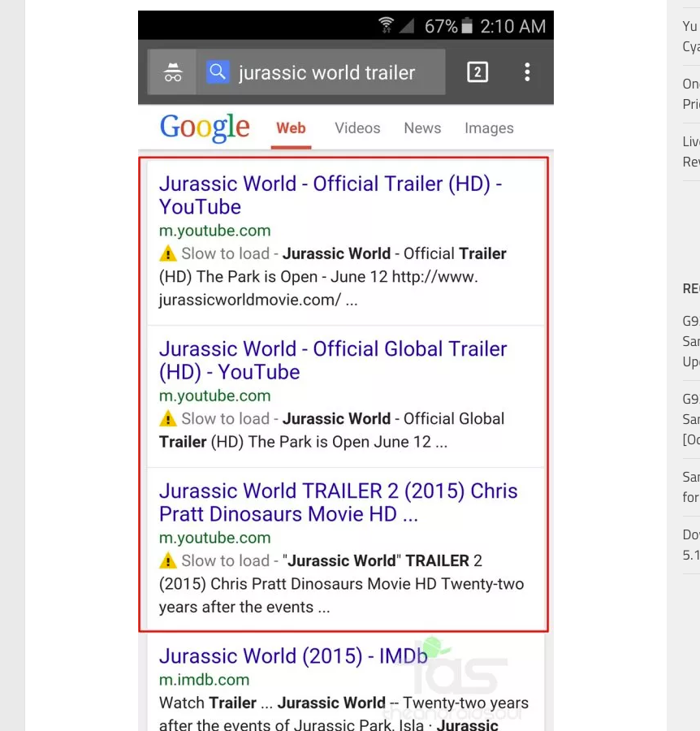Click snippet text 'The Park is Open - June 12'
700x731 pixels.
292,277
